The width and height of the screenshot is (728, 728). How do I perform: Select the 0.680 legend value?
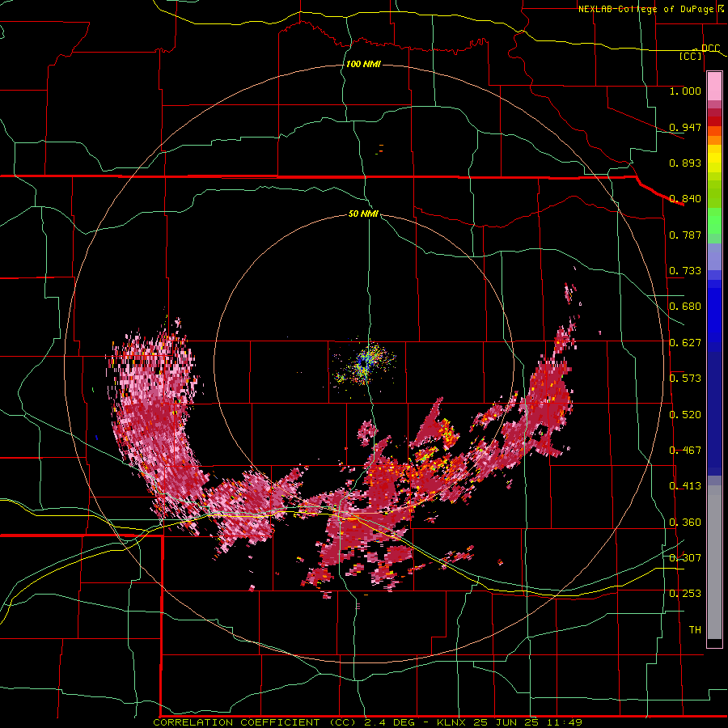(685, 307)
